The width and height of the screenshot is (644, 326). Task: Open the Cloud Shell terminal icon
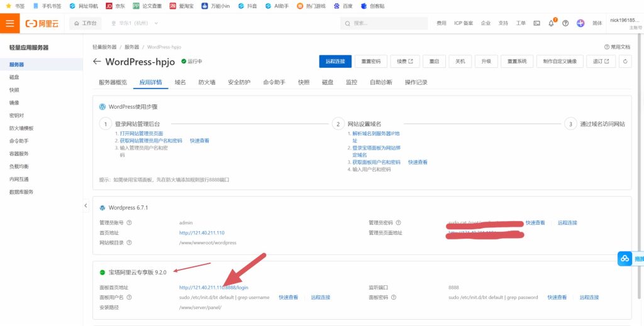tap(536, 23)
